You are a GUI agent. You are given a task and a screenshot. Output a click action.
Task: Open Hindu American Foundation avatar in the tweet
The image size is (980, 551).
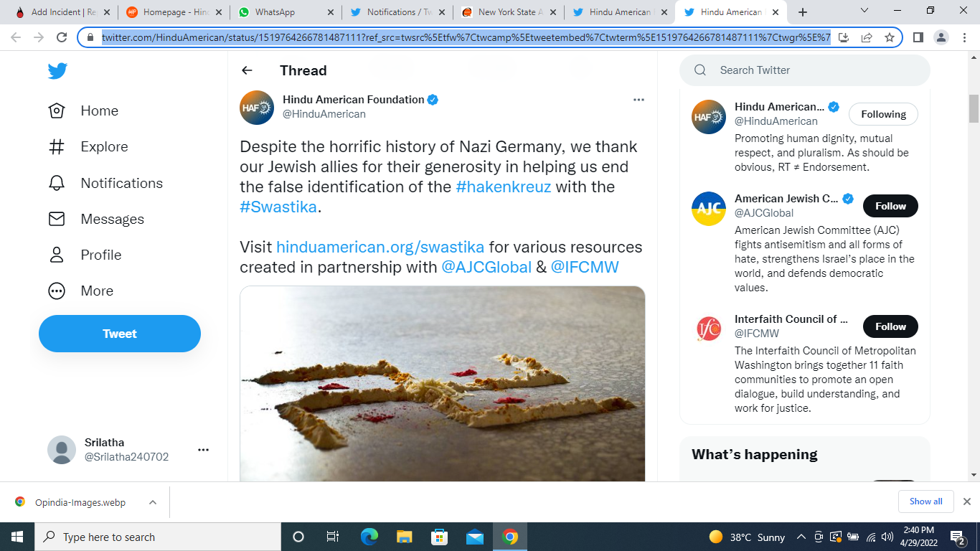pyautogui.click(x=257, y=108)
